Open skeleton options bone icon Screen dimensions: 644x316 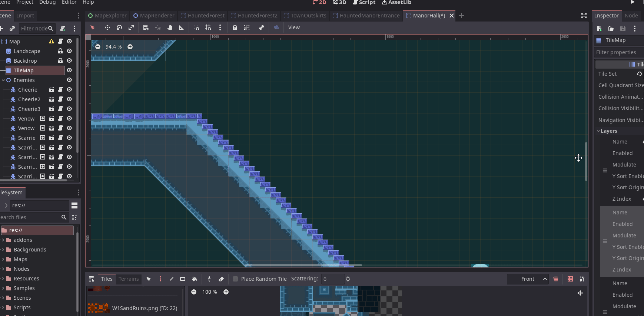262,27
